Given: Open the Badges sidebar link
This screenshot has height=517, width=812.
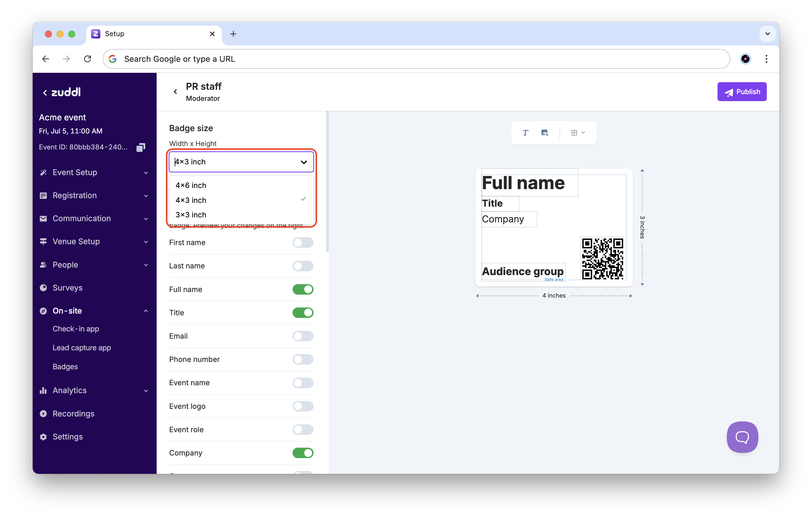Looking at the screenshot, I should click(65, 366).
